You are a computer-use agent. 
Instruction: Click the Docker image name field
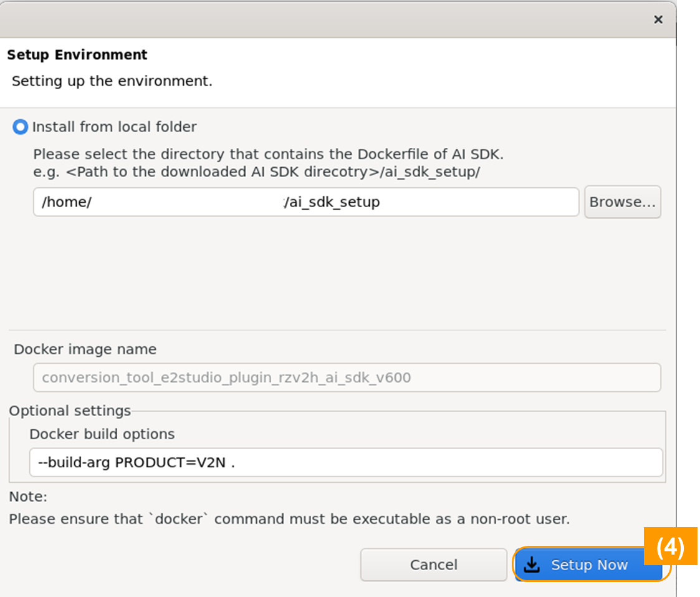pos(347,377)
